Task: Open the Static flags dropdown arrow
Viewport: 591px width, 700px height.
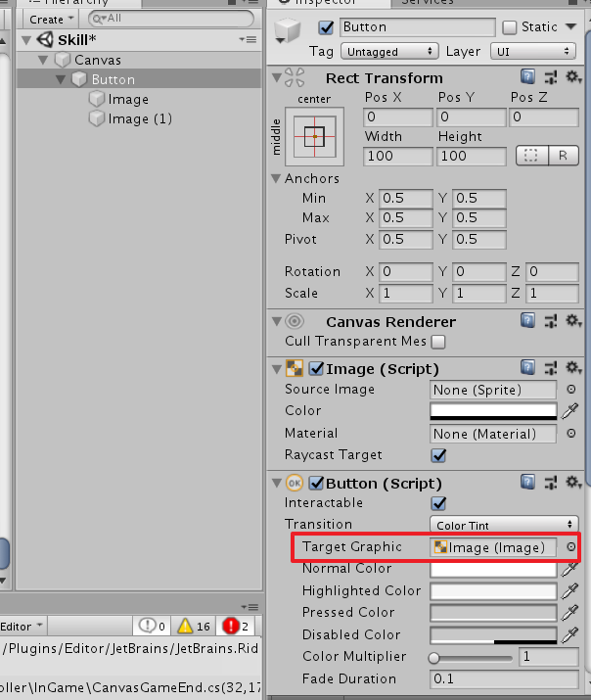Action: tap(570, 26)
